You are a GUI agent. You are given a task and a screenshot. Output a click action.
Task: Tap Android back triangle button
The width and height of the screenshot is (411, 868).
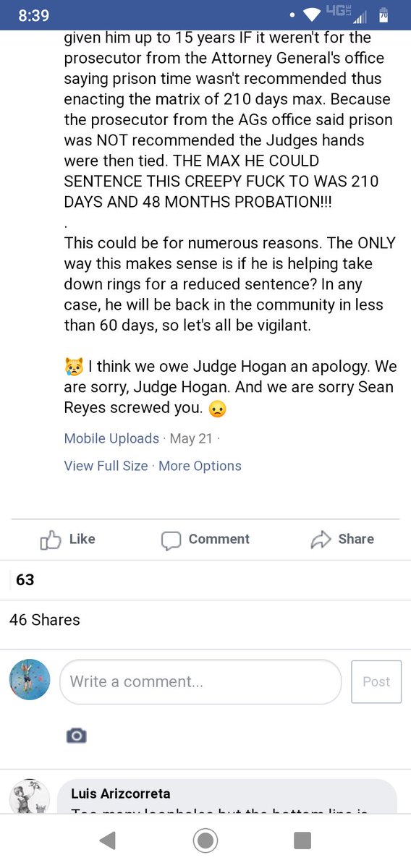(x=107, y=840)
